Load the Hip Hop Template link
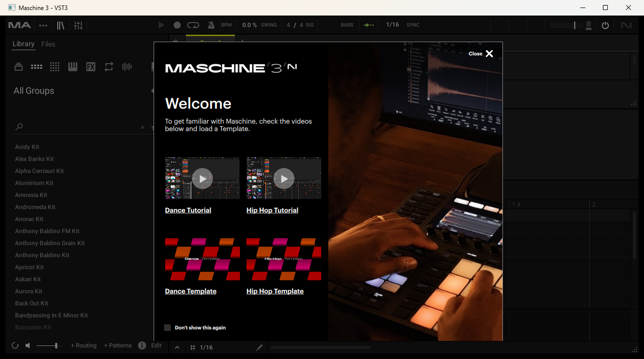This screenshot has height=359, width=644. [x=275, y=291]
